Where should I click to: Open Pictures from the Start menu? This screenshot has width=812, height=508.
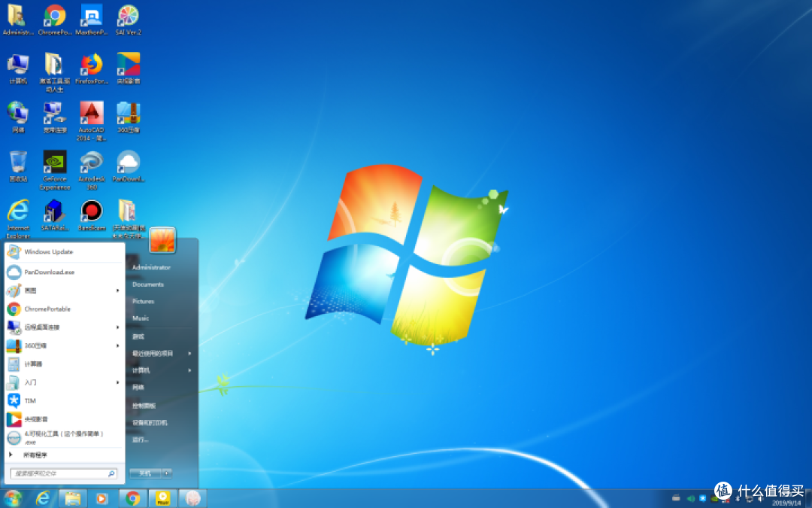click(144, 301)
